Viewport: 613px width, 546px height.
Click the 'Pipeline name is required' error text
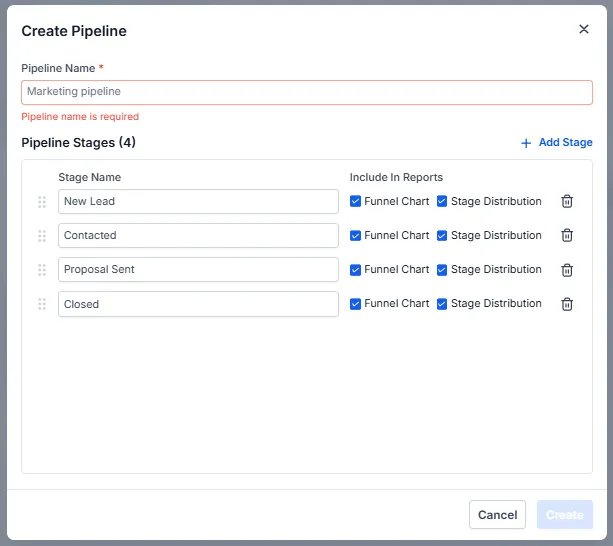80,116
